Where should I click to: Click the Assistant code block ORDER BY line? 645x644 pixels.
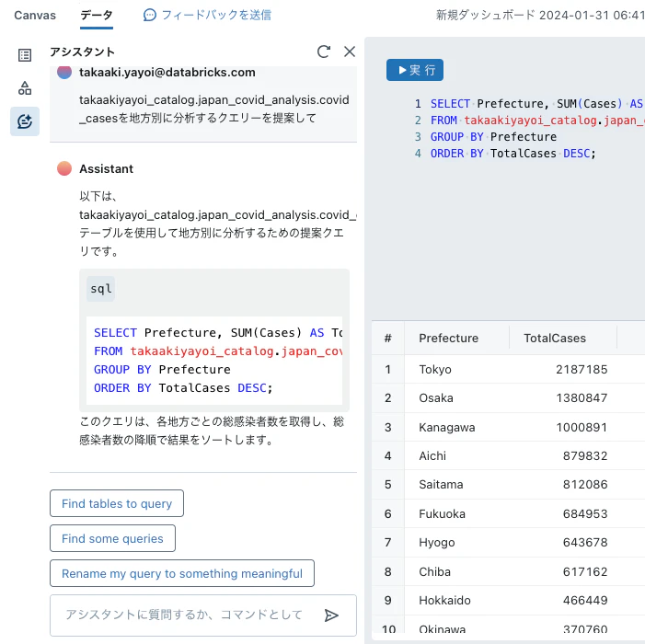click(x=183, y=388)
